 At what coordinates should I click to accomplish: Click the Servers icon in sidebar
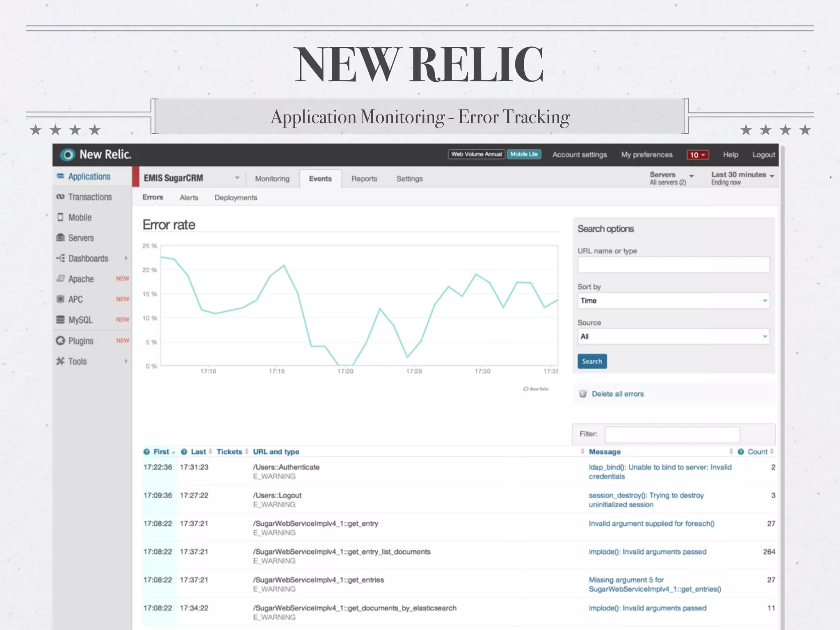click(60, 238)
